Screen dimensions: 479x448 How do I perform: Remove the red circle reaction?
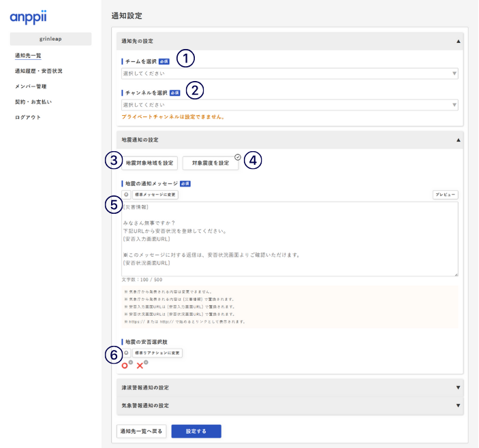pyautogui.click(x=130, y=362)
